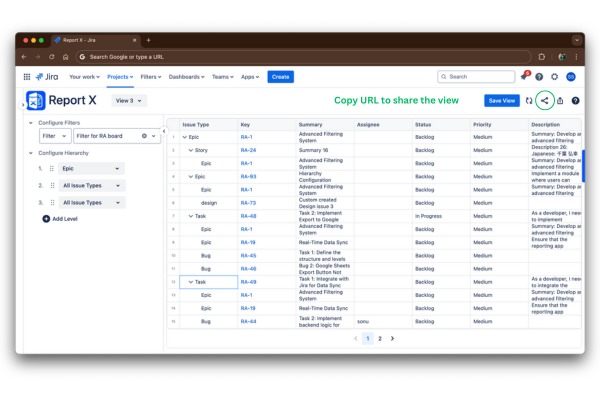The height and width of the screenshot is (400, 600).
Task: Open the Projects menu
Action: click(x=120, y=77)
